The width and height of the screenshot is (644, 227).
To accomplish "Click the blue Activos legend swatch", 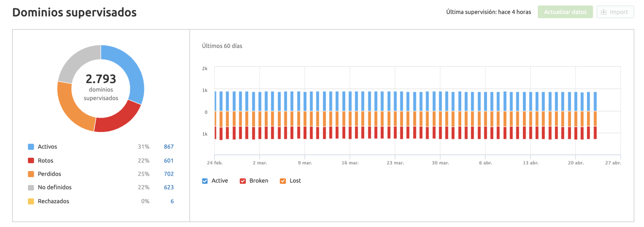I will [x=31, y=147].
